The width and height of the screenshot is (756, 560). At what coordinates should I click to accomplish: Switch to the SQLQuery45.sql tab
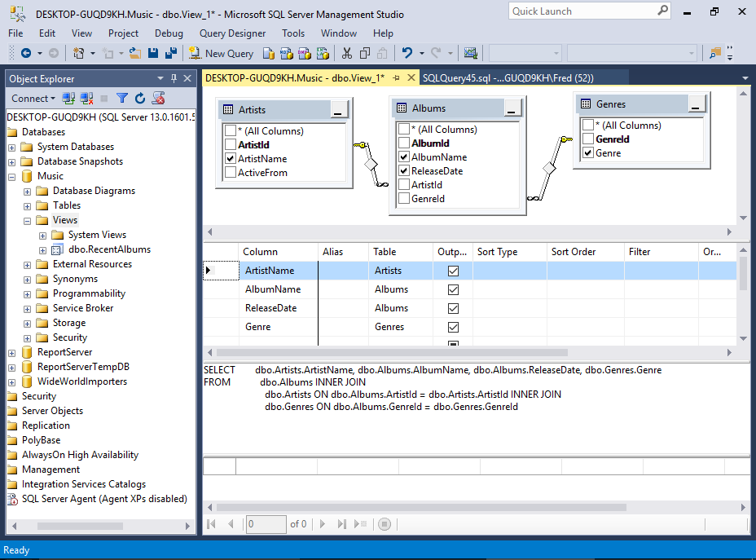click(x=508, y=77)
